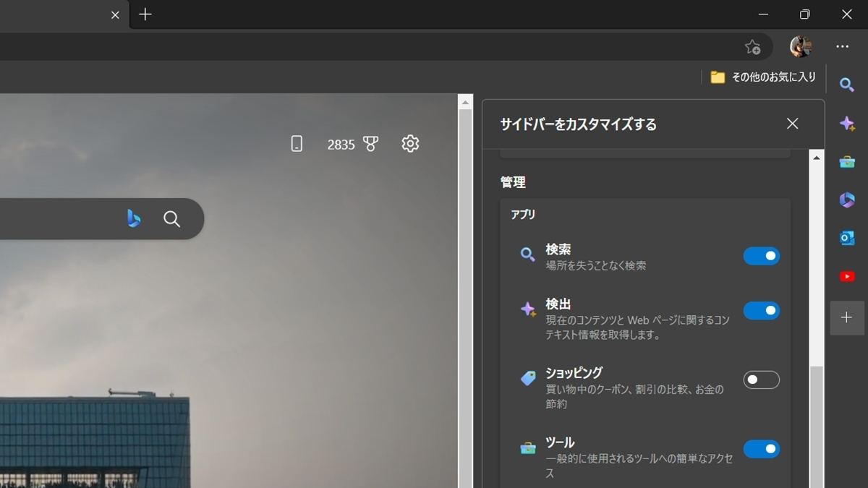The image size is (868, 488).
Task: Enable the ショッピング toggle
Action: (762, 380)
